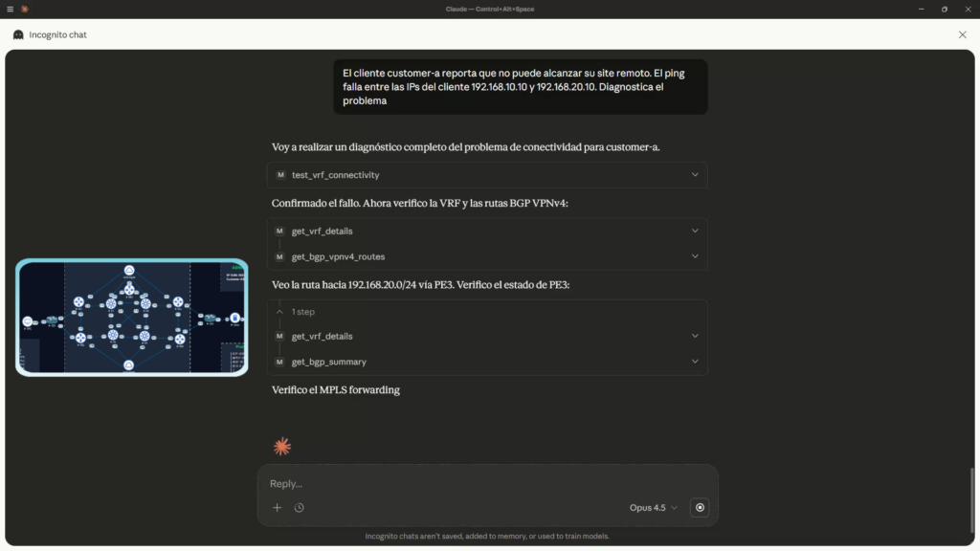Click the Reply text input field
Screen dimensions: 980x551
click(479, 484)
